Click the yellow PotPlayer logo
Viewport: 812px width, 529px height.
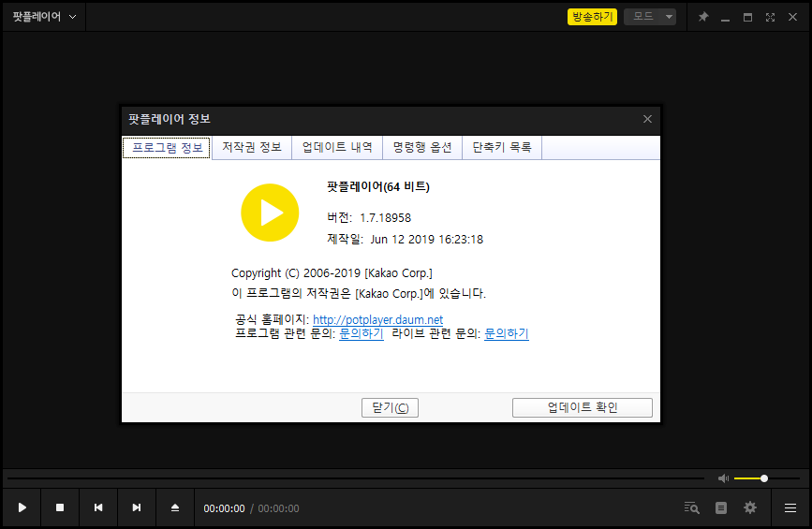point(270,213)
